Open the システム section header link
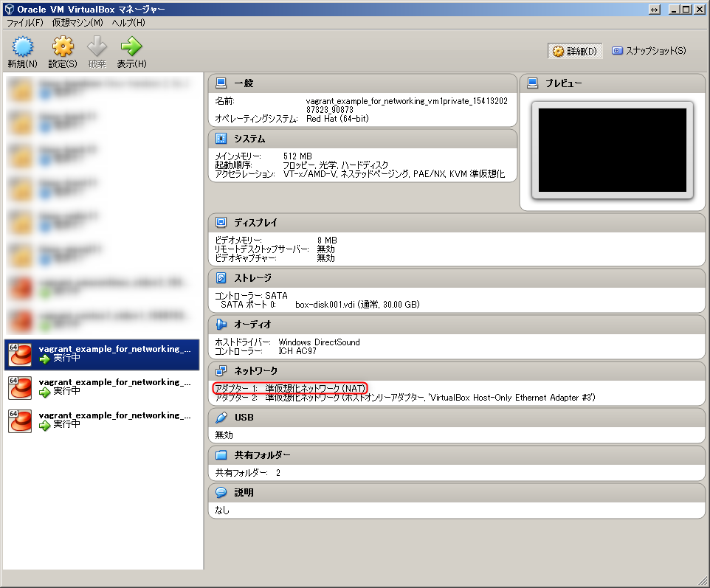 tap(249, 139)
